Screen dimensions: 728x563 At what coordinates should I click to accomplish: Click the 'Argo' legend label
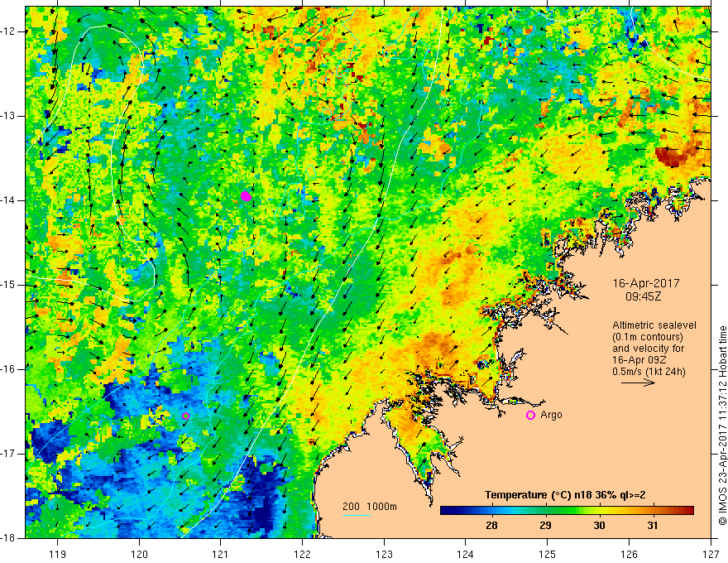(x=551, y=415)
